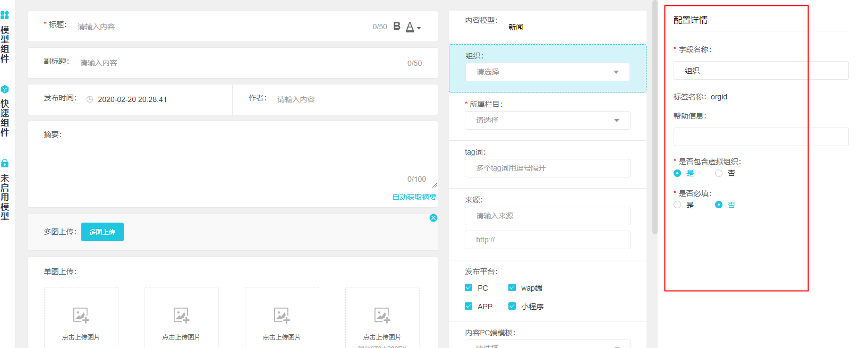Click the clock icon in 发布时间
The height and width of the screenshot is (348, 868).
(x=90, y=99)
